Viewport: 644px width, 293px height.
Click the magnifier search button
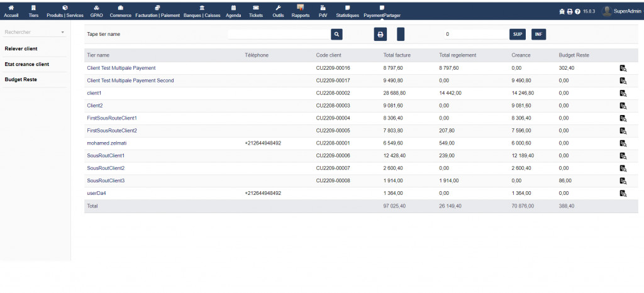tap(336, 35)
